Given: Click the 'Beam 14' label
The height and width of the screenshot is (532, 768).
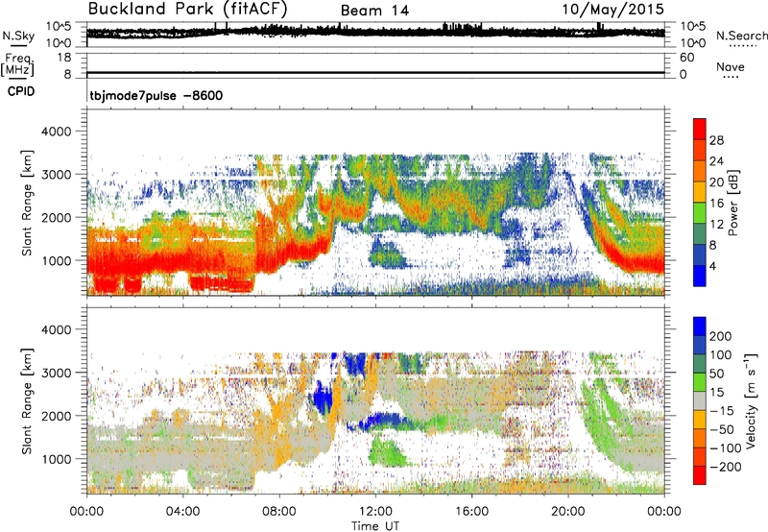Looking at the screenshot, I should pos(374,11).
